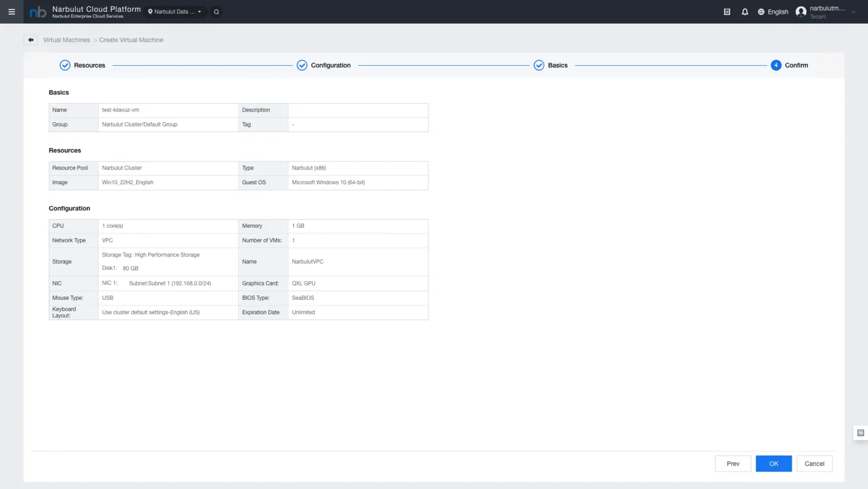
Task: Click the QXL GPU value
Action: (304, 284)
